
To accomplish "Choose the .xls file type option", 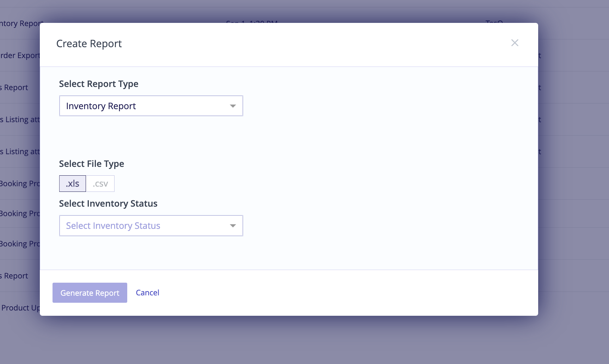I will point(73,183).
